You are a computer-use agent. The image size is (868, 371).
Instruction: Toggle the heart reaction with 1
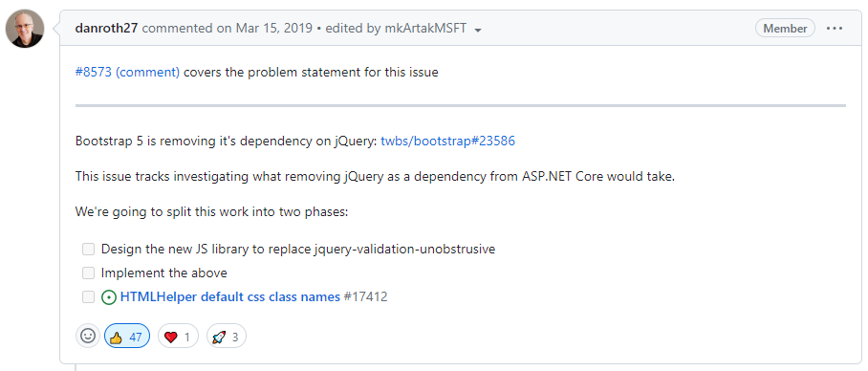click(x=178, y=337)
